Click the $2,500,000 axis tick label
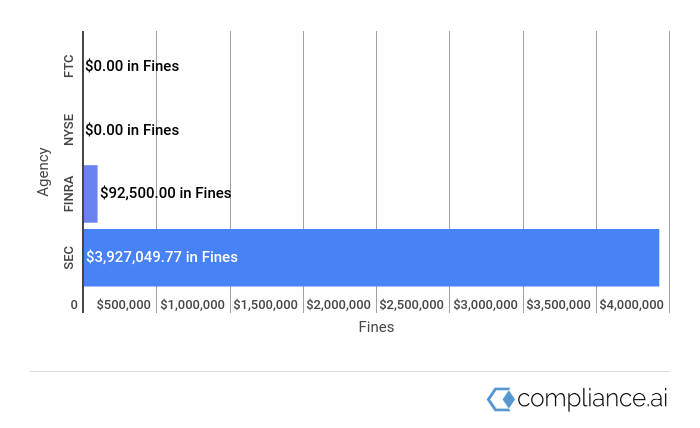 pos(412,305)
